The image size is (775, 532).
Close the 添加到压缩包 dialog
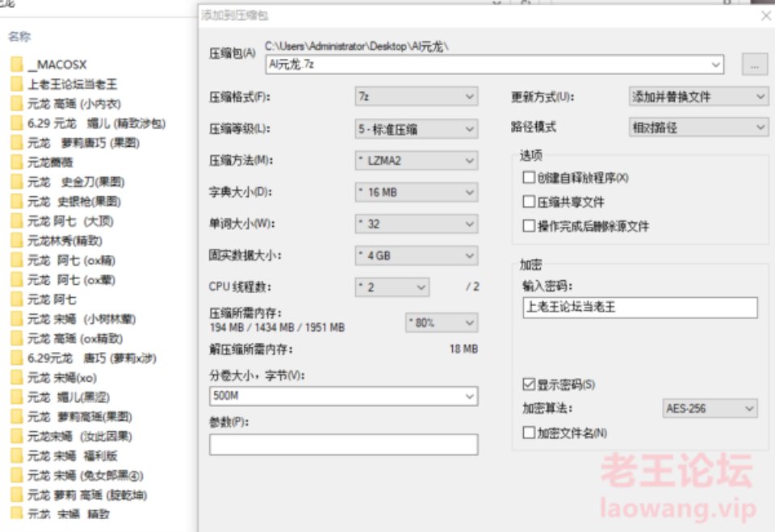[765, 16]
